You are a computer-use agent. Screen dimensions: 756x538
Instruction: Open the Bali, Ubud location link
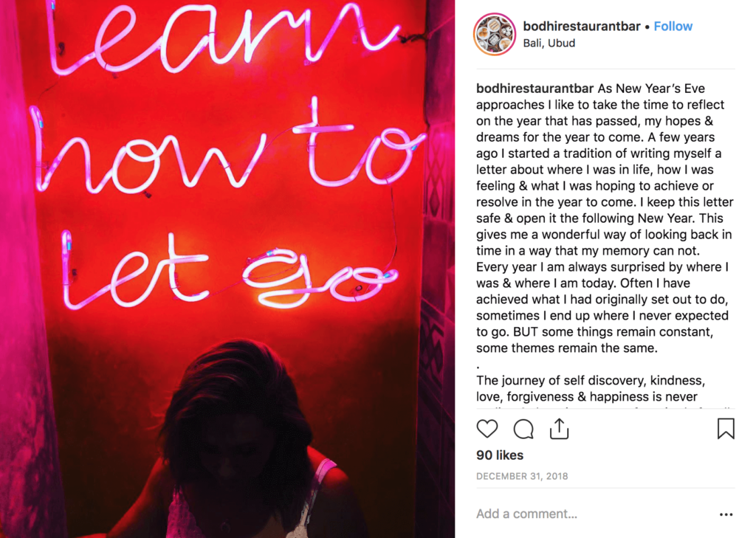coord(549,43)
